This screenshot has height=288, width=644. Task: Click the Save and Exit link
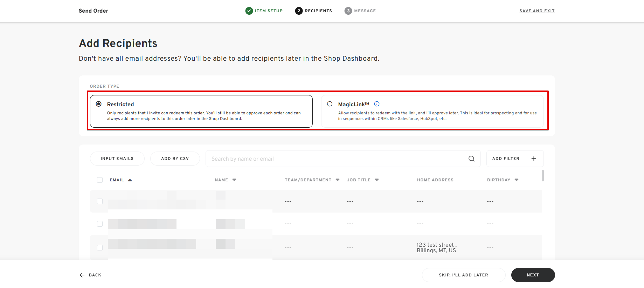[537, 11]
